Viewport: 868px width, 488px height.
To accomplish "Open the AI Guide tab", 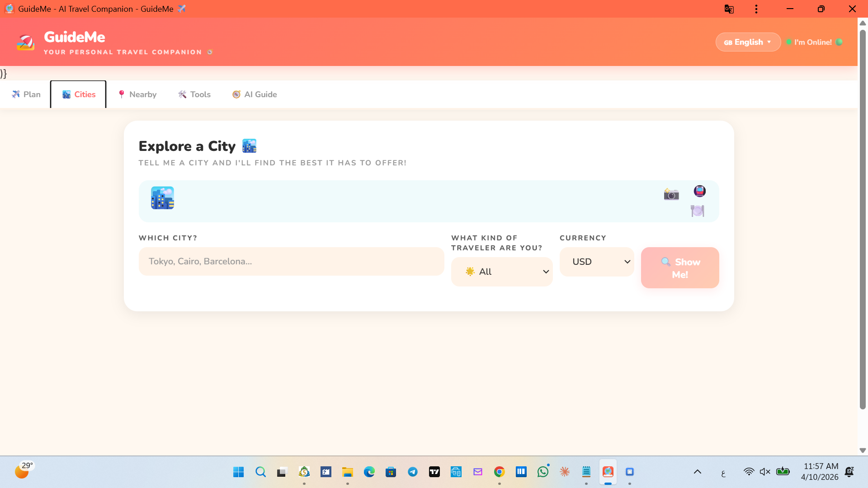I will pos(254,94).
